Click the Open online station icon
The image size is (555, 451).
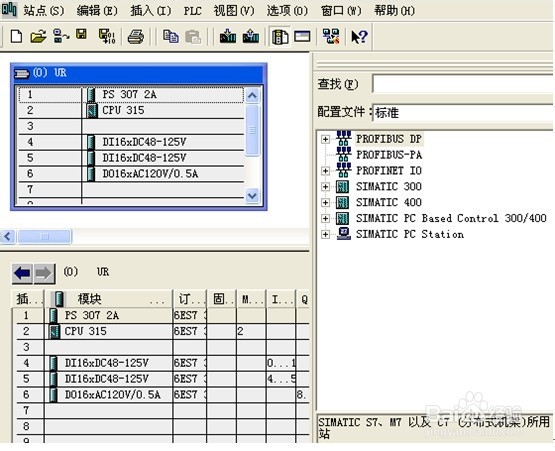pyautogui.click(x=61, y=36)
